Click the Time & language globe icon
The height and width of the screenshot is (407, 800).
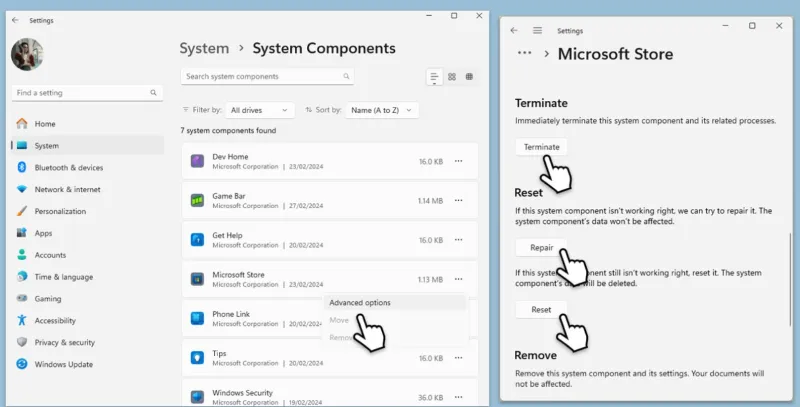tap(21, 277)
